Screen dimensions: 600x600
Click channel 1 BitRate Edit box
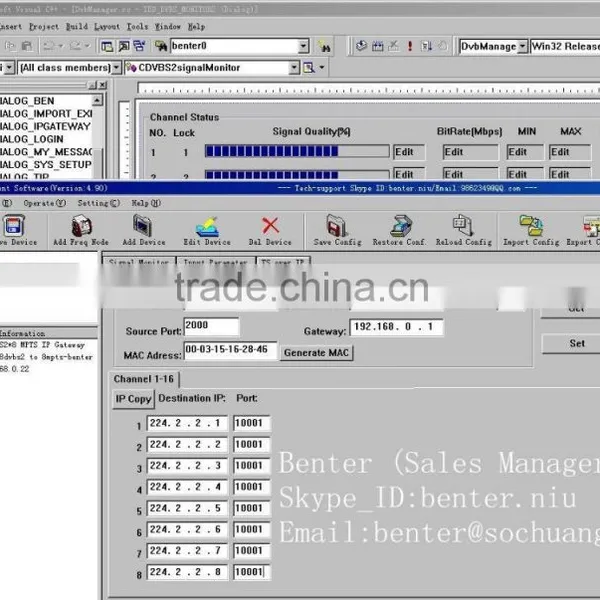coord(470,152)
